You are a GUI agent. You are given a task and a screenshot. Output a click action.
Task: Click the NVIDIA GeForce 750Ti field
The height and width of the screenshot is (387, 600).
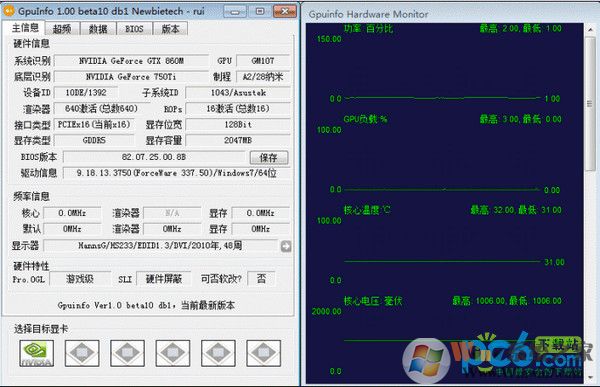pos(131,77)
